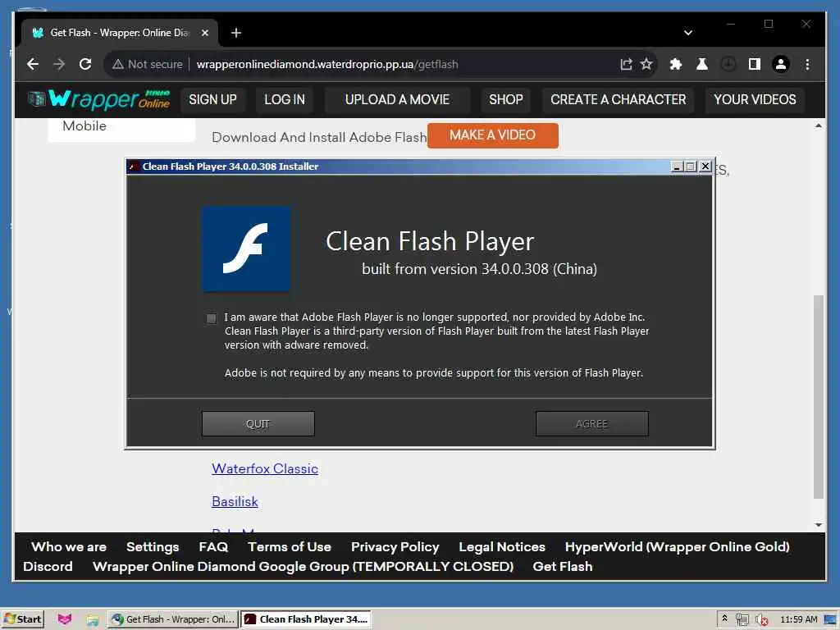Click the pink cat icon in taskbar

[64, 619]
